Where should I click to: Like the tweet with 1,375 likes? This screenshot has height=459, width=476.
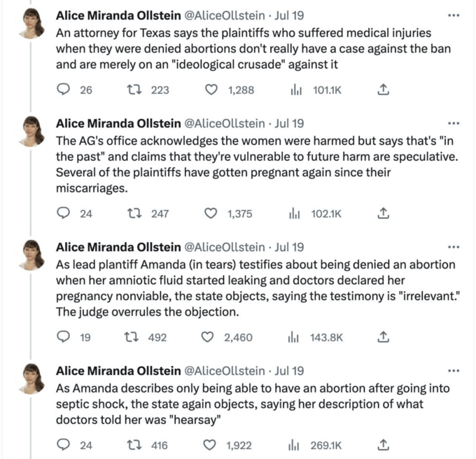click(x=211, y=213)
